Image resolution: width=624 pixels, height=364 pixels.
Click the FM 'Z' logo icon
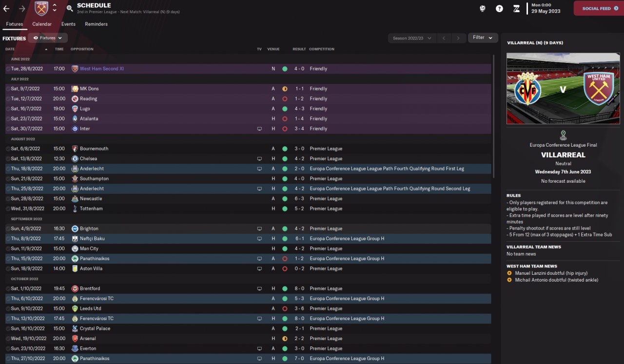pos(516,8)
